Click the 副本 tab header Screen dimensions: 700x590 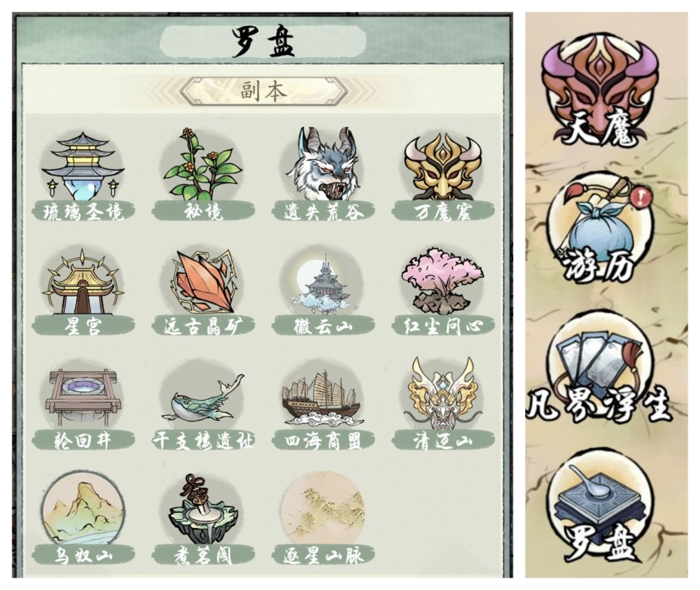point(263,91)
